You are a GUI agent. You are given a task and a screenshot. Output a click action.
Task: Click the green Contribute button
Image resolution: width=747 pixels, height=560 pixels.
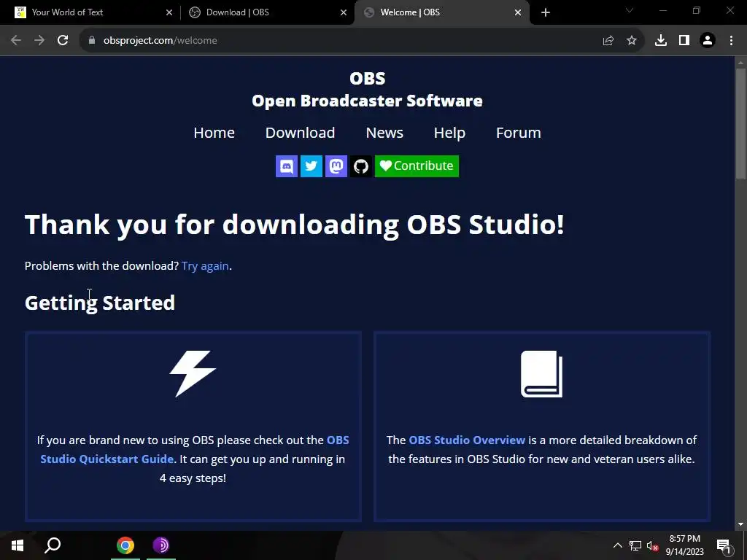point(417,166)
